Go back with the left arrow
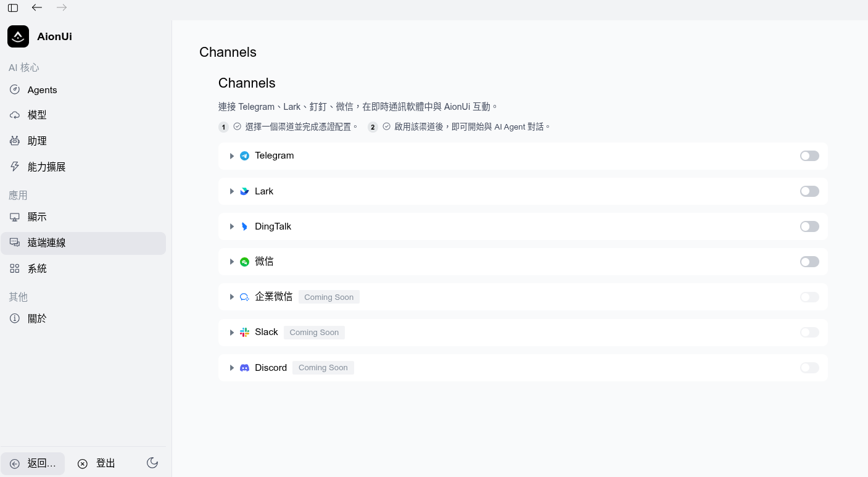 37,7
